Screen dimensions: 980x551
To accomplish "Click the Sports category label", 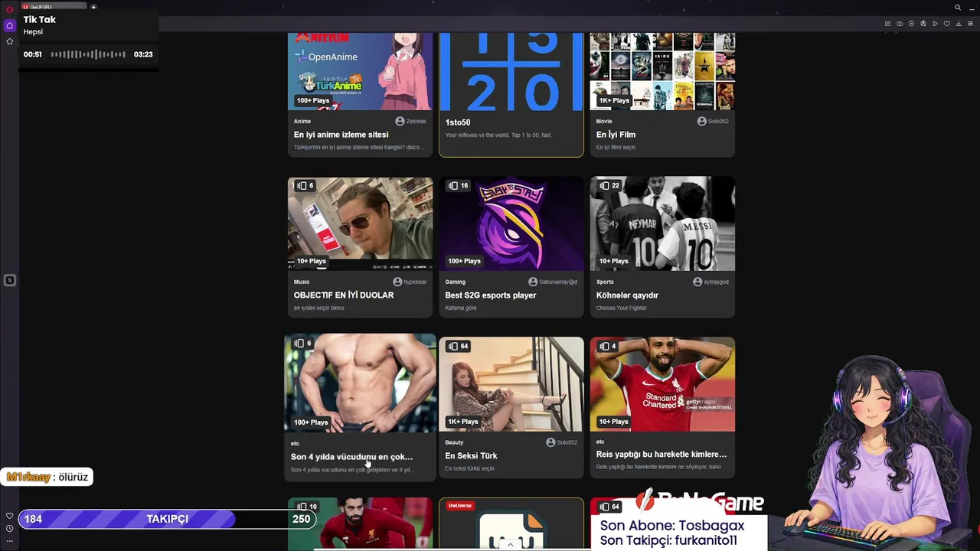I will coord(605,282).
